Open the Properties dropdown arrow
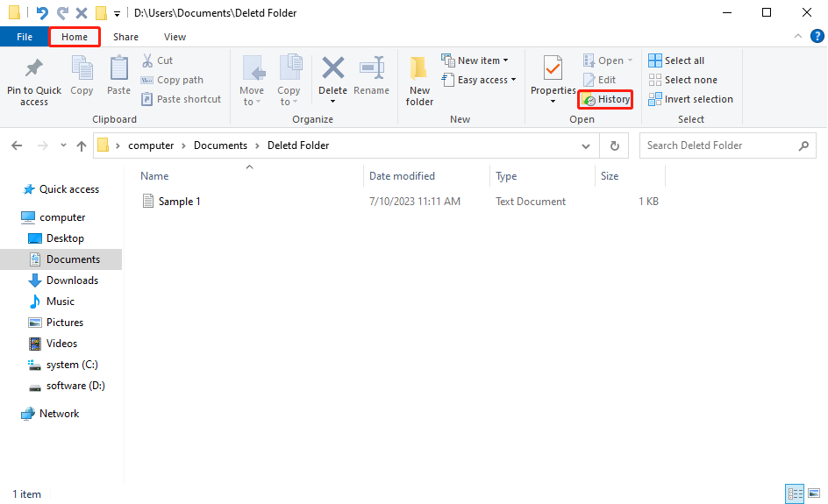Viewport: 828px width, 504px height. (553, 102)
